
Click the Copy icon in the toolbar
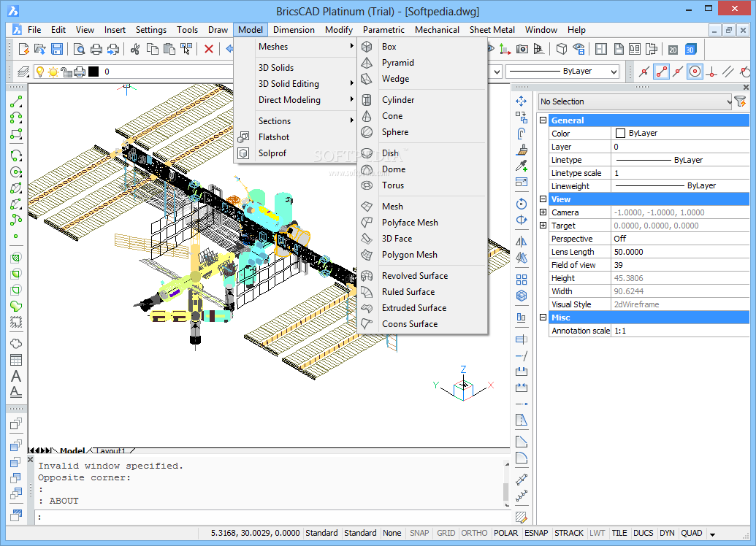[153, 49]
